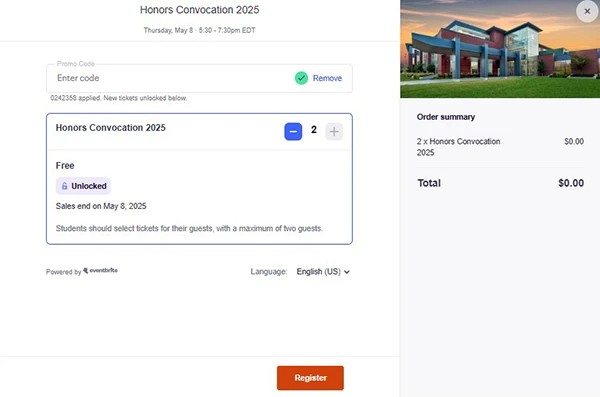Select the ticket quantity number 2
600x397 pixels.
pyautogui.click(x=314, y=130)
